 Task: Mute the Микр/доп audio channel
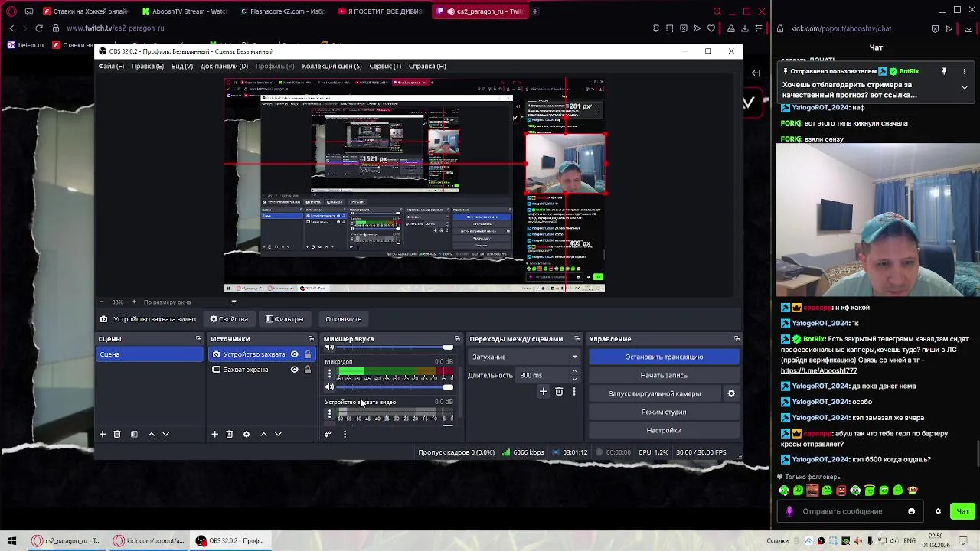pos(329,387)
